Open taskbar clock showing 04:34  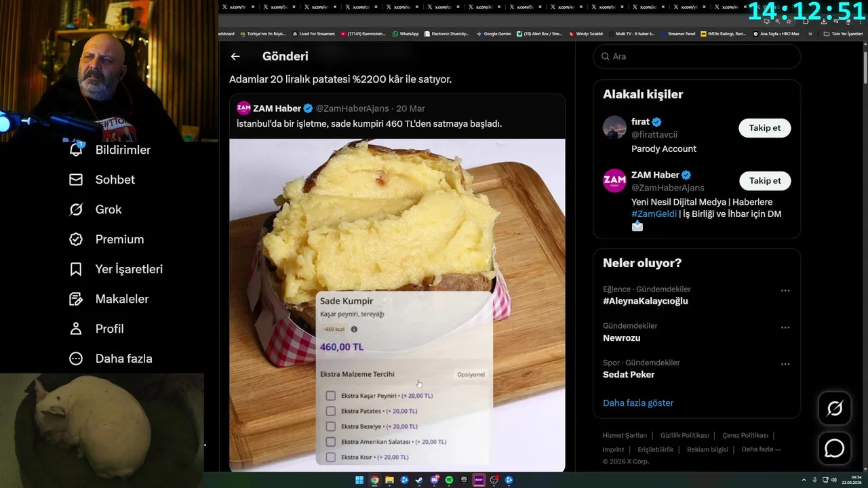852,480
